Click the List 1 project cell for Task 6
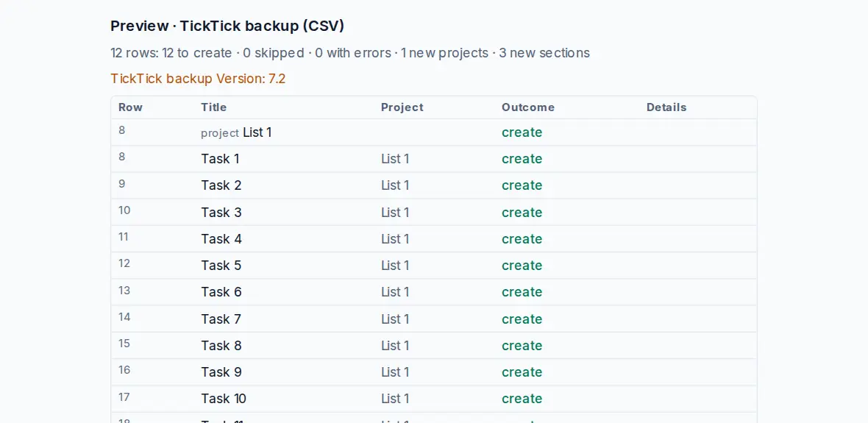 395,292
